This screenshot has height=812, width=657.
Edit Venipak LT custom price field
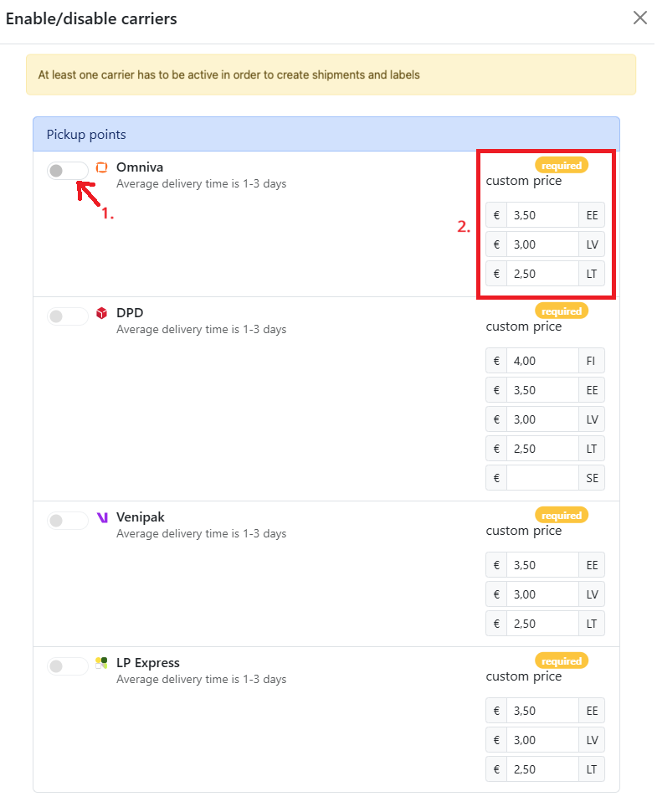[x=542, y=624]
